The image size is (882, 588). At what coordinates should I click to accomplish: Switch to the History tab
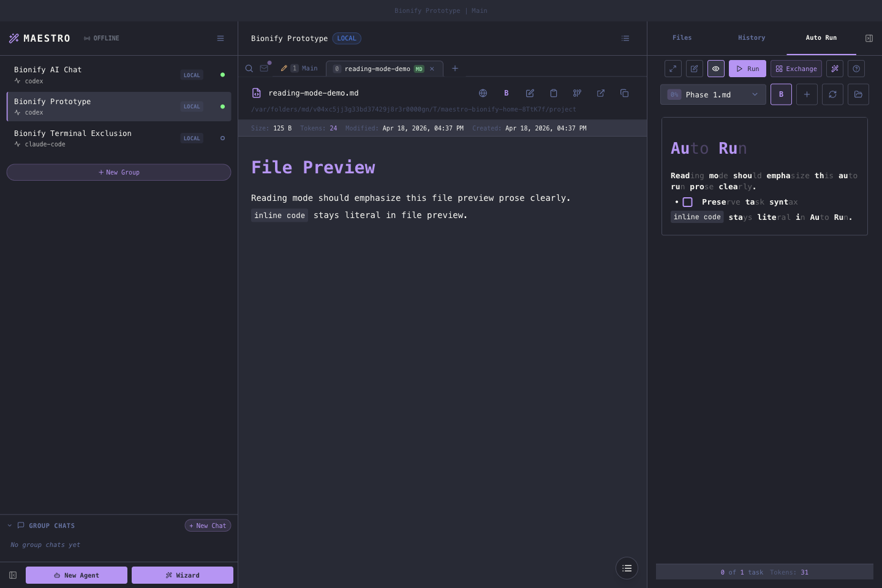[x=752, y=38]
